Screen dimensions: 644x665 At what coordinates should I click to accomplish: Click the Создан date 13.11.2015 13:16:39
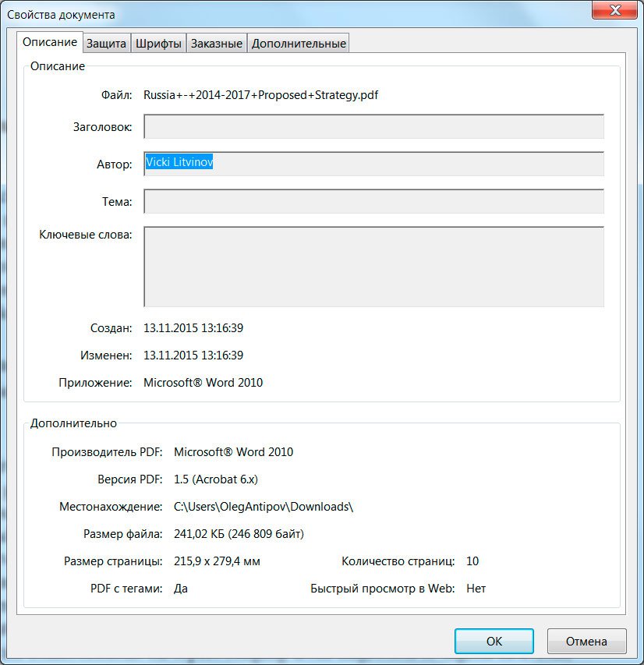(x=193, y=328)
